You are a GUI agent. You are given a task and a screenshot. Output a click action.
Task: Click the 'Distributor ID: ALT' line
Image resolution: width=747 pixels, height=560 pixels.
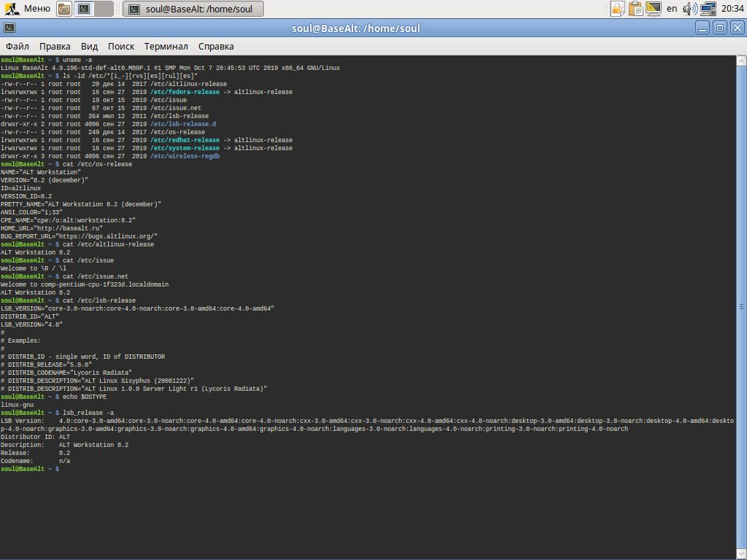(x=35, y=437)
